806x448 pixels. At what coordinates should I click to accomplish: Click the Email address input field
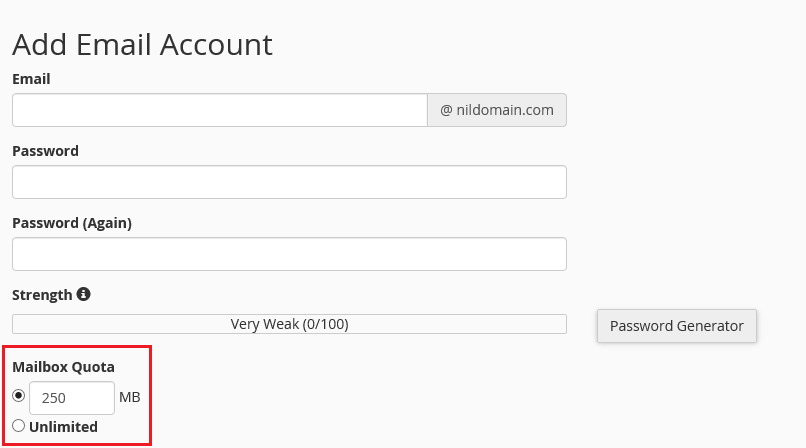[x=220, y=110]
